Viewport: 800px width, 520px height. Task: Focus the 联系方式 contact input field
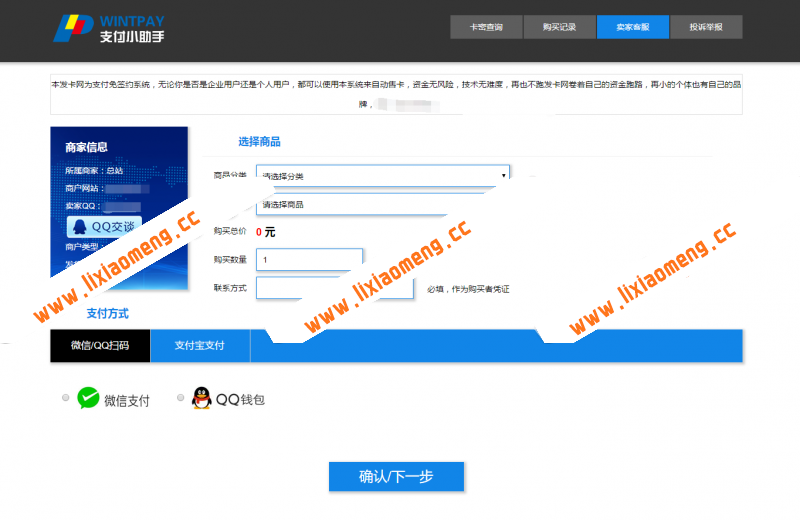[x=335, y=288]
